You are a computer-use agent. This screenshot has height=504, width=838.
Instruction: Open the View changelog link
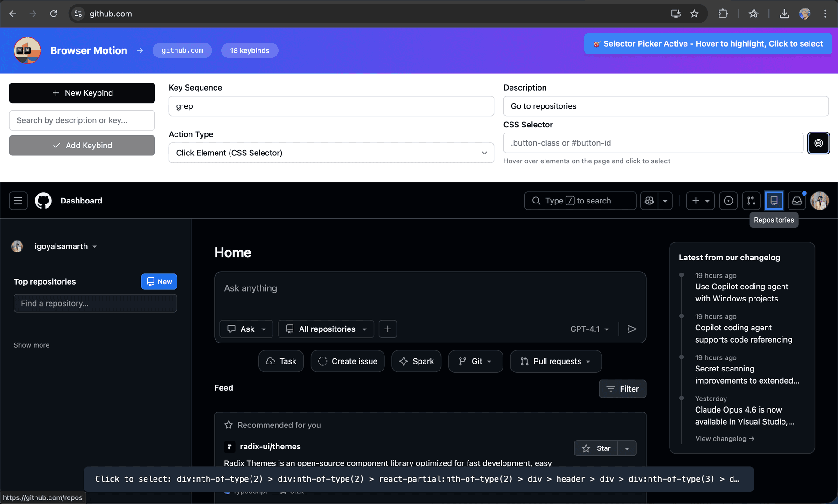click(724, 439)
